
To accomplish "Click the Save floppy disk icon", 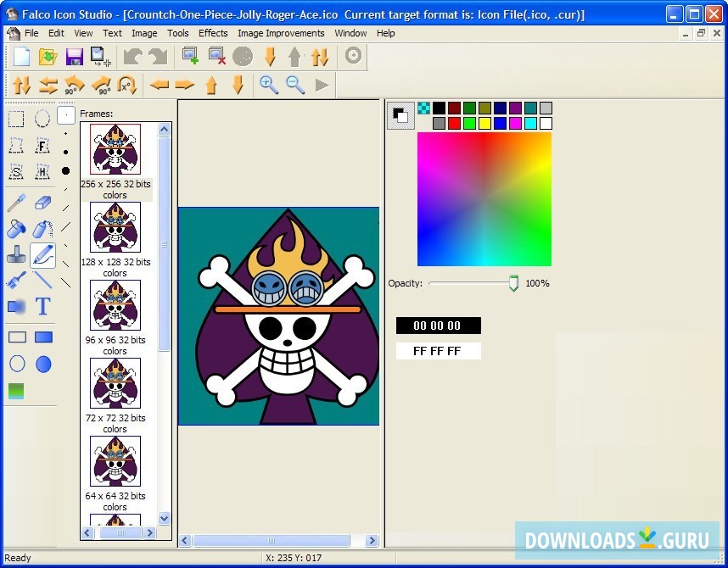I will pos(74,57).
